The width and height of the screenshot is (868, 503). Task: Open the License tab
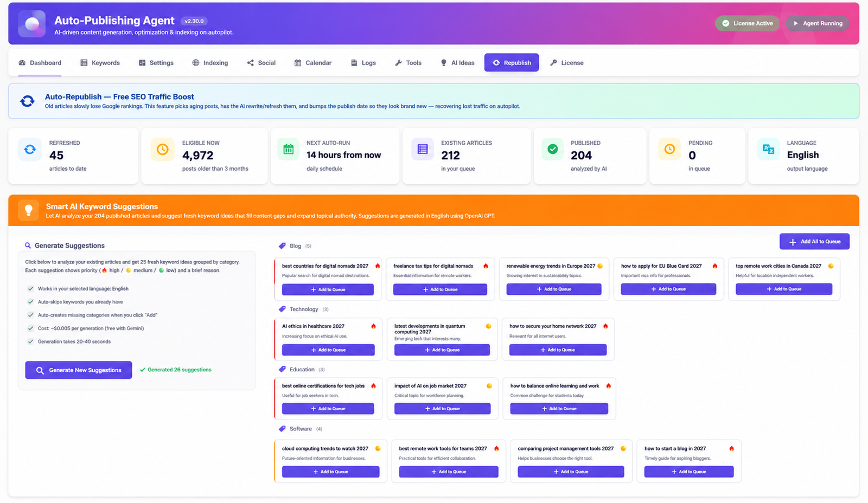[567, 63]
